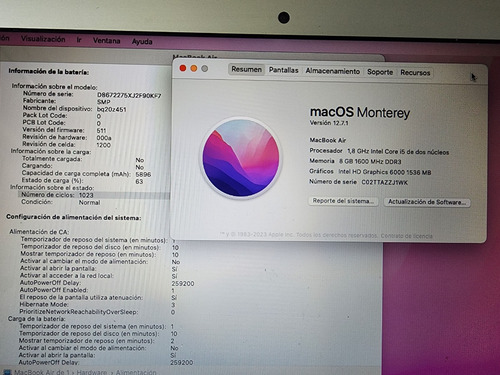Select Alimentación in the bottom path bar
The image size is (500, 375).
[136, 372]
